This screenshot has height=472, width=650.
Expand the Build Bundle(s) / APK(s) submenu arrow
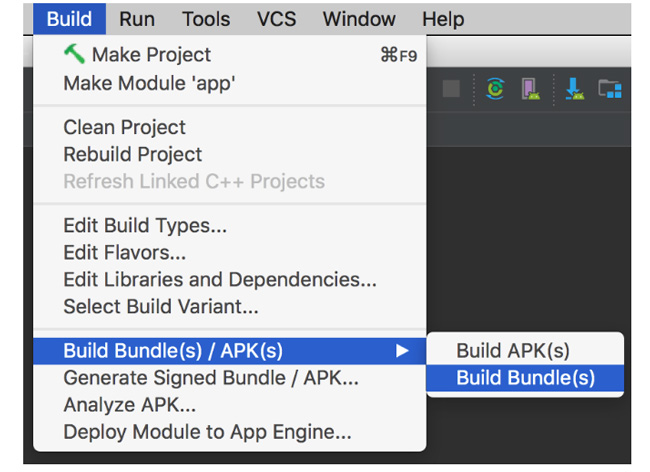[x=402, y=351]
